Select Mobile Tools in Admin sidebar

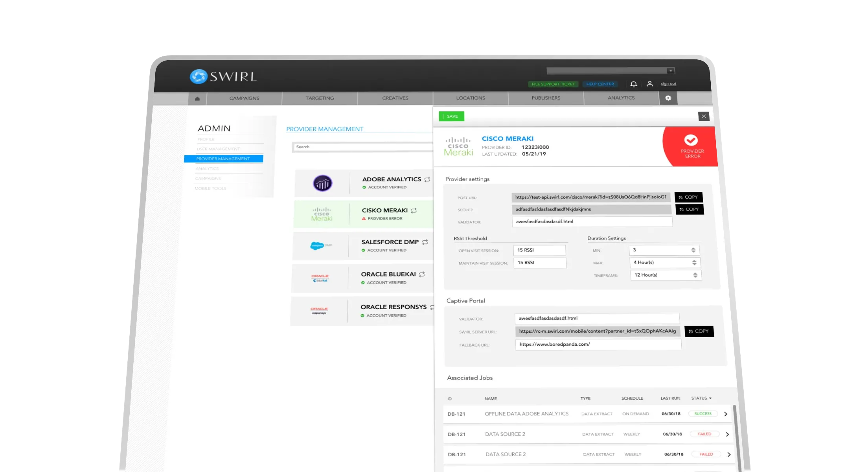tap(210, 188)
